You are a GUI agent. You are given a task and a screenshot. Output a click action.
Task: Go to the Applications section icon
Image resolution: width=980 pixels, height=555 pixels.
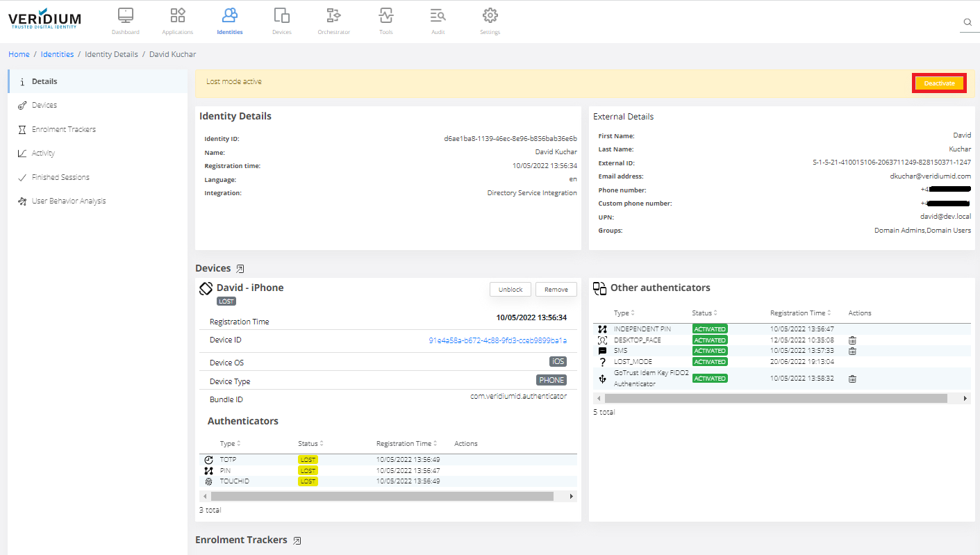click(178, 15)
